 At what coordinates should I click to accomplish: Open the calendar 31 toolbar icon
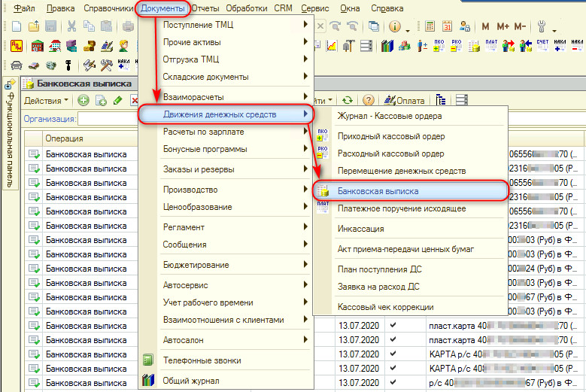[x=447, y=26]
